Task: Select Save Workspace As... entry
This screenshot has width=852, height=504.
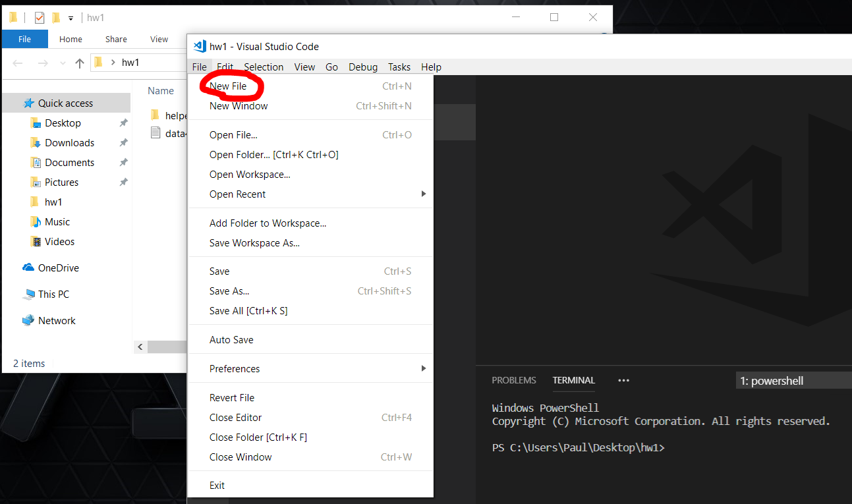Action: 310,243
